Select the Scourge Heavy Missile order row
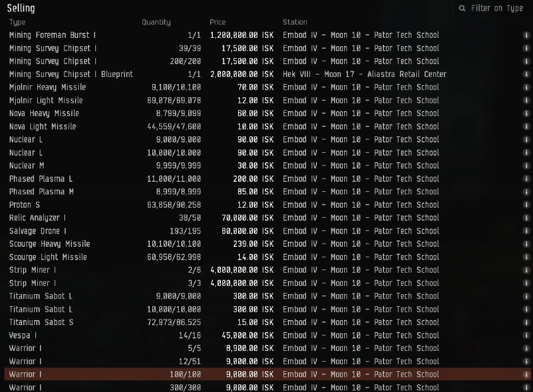Screen dimensions: 533x392 pyautogui.click(x=253, y=244)
